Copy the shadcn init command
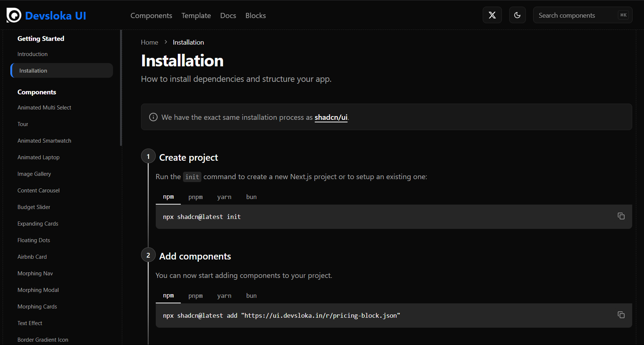This screenshot has height=345, width=644. pos(621,216)
